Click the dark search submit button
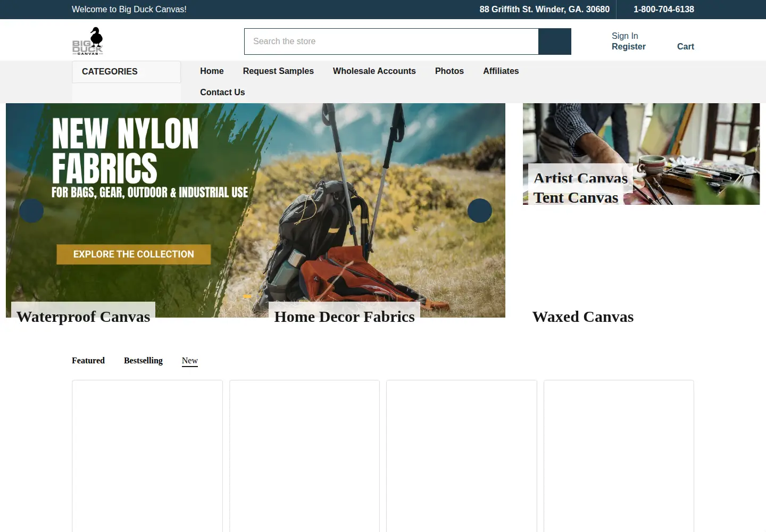Screen dimensions: 766x532 point(555,41)
